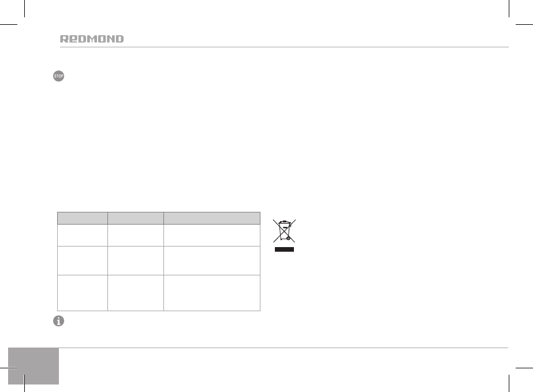Screen dimensions: 533x392
Task: Select the first gray table header cell
Action: [x=82, y=218]
